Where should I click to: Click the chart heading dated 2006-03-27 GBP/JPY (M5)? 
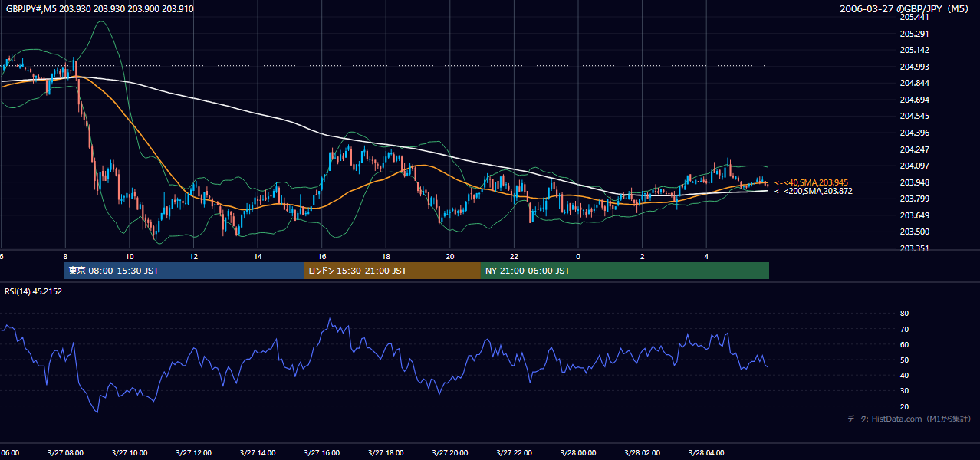point(906,9)
